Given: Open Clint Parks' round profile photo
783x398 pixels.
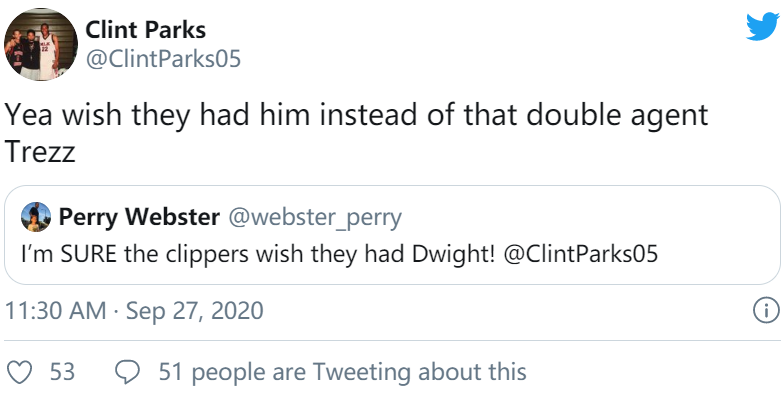Looking at the screenshot, I should pyautogui.click(x=41, y=44).
